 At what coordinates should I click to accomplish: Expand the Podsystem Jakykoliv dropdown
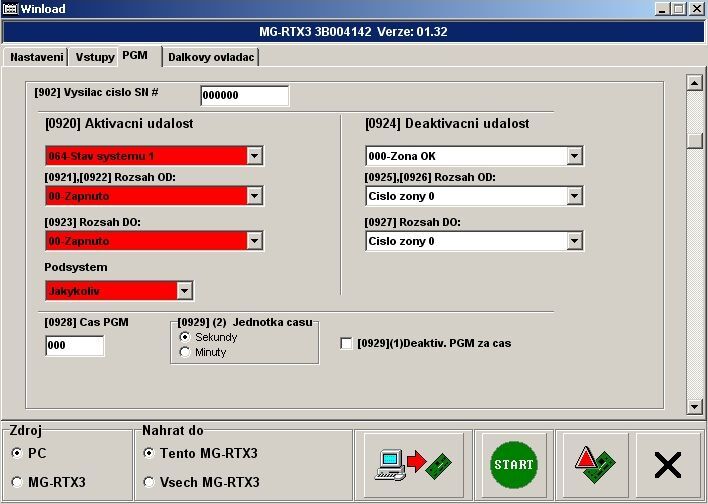(x=184, y=291)
